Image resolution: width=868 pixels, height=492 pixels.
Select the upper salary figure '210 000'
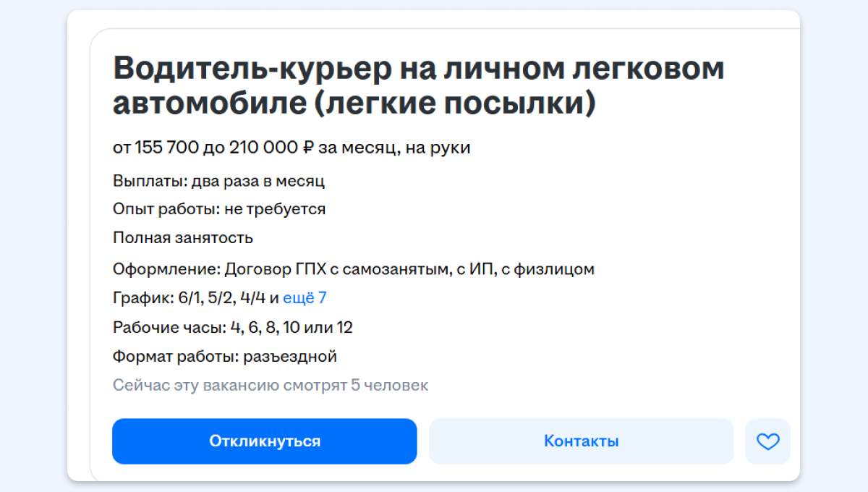point(263,148)
